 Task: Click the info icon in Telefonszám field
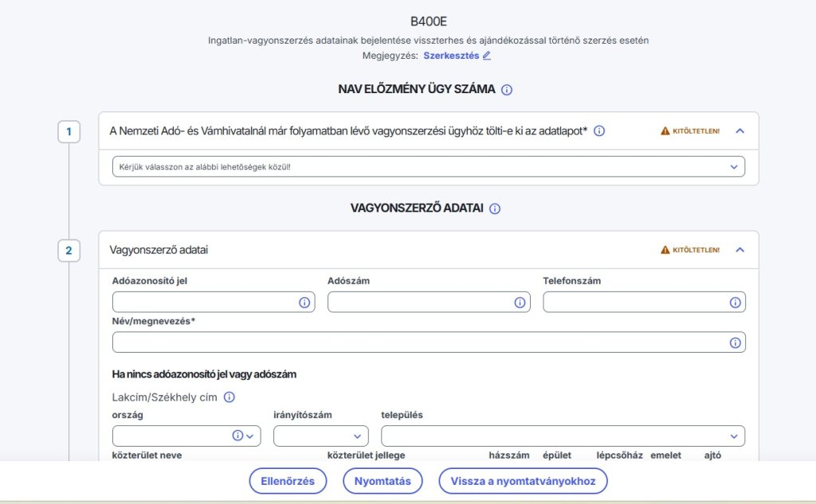click(x=735, y=303)
